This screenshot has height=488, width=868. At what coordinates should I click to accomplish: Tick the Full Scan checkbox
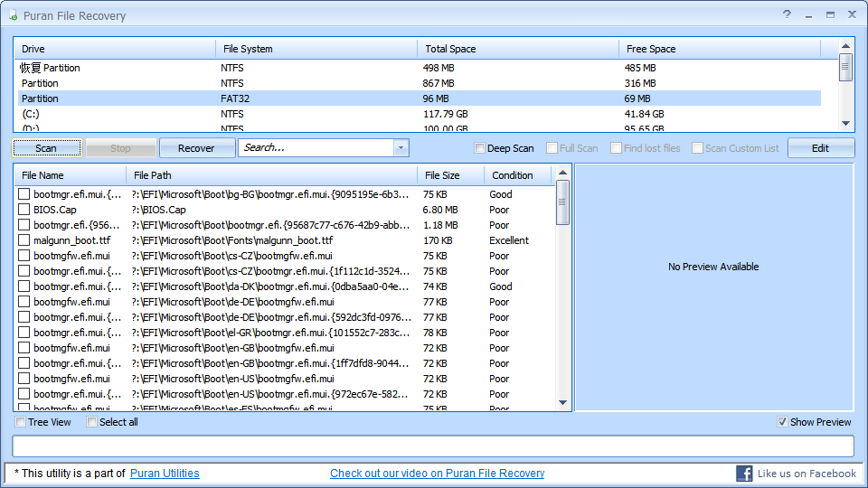(x=552, y=147)
